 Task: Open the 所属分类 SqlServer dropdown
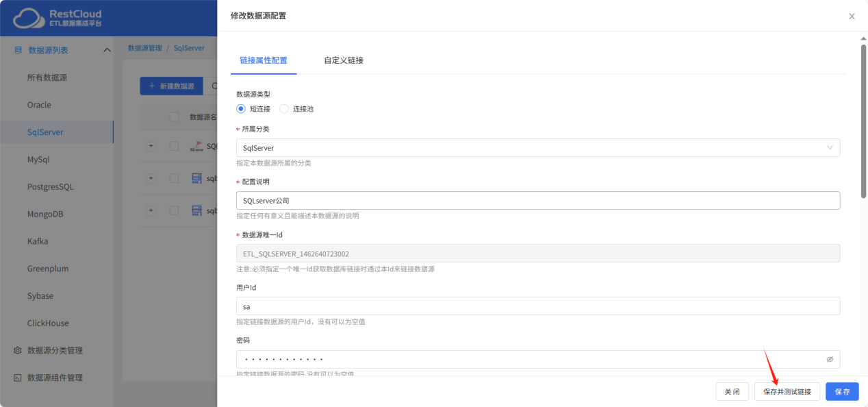pyautogui.click(x=537, y=148)
